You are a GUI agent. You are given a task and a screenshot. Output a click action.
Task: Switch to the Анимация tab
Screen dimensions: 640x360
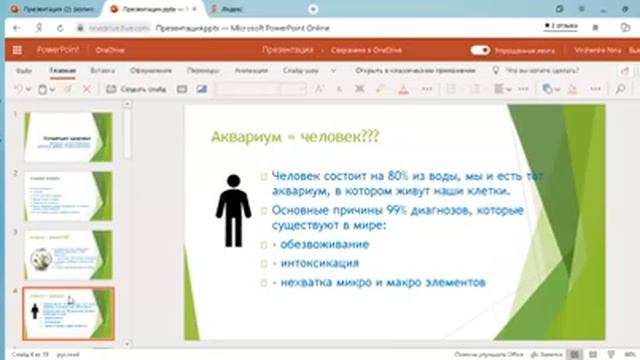(x=251, y=71)
